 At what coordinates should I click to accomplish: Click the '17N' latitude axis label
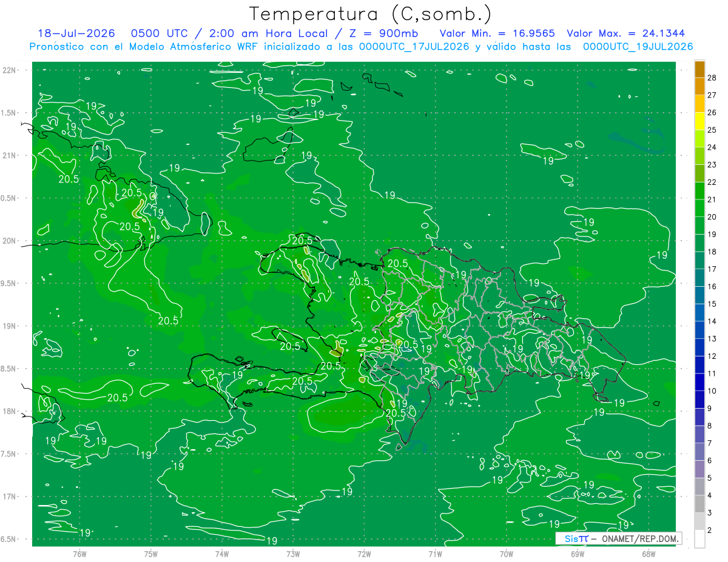(x=9, y=497)
